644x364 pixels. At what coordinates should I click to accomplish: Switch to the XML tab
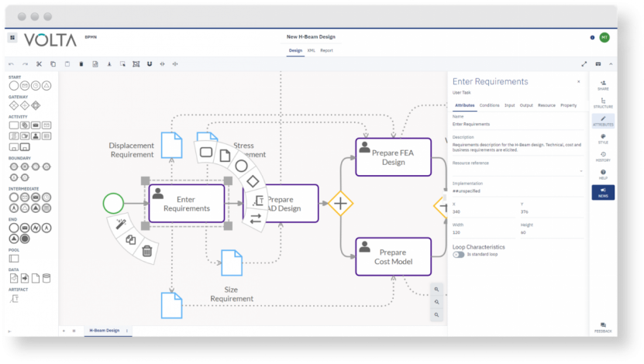pos(312,50)
